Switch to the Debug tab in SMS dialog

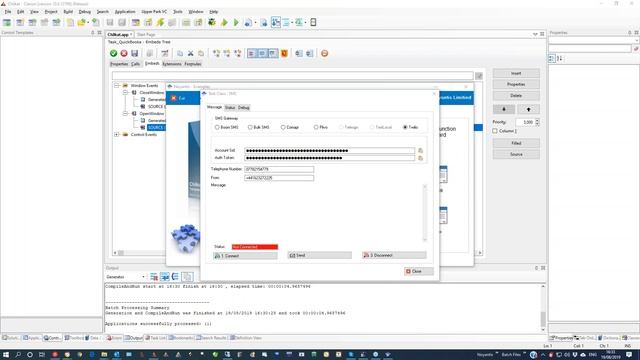[244, 107]
